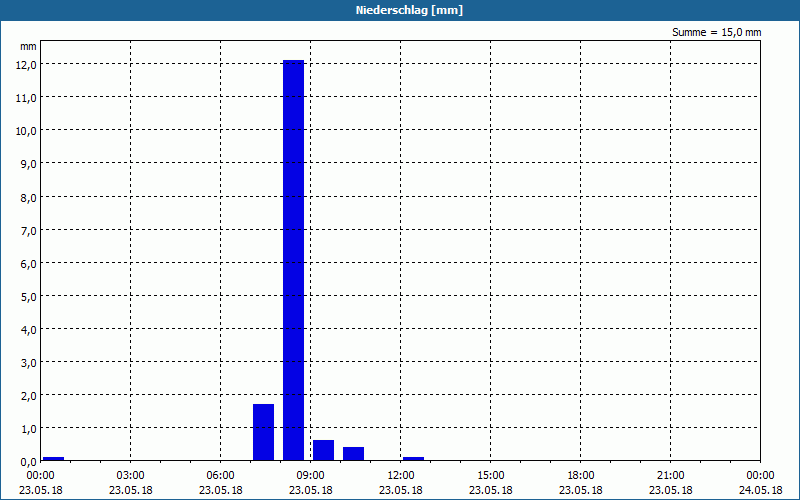Click the 0.4 mm bar near 10:00
This screenshot has width=800, height=500.
(354, 454)
